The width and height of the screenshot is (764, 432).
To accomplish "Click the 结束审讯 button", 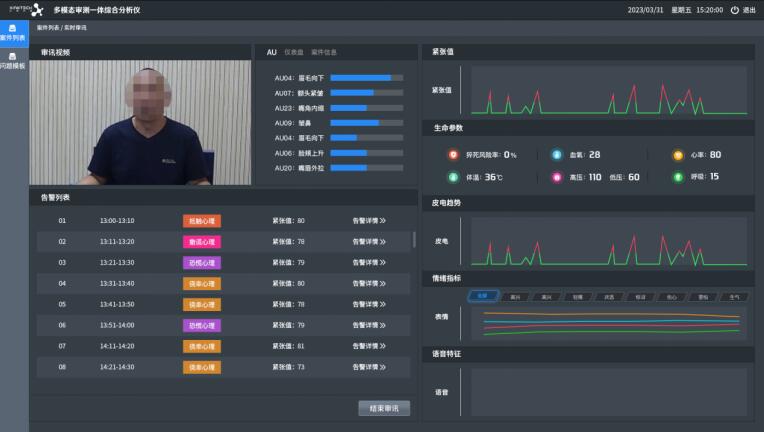I will pos(384,408).
